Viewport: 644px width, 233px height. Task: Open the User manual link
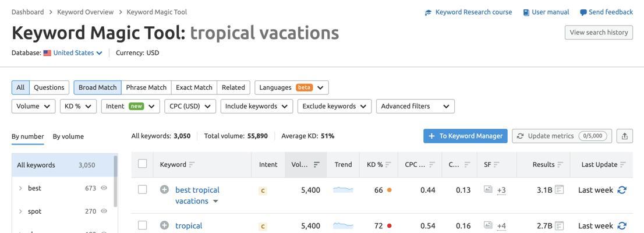tap(550, 12)
